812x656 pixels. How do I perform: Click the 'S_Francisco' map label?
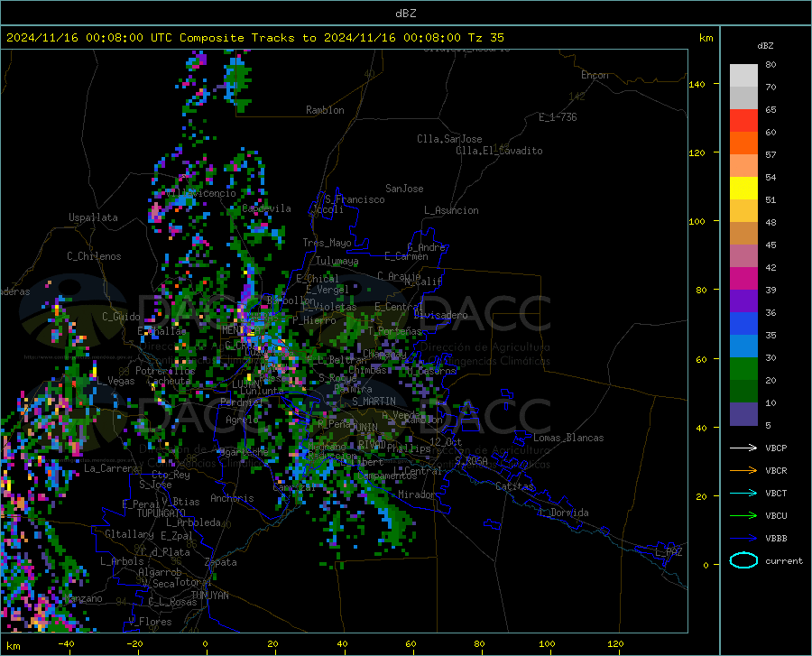point(355,199)
